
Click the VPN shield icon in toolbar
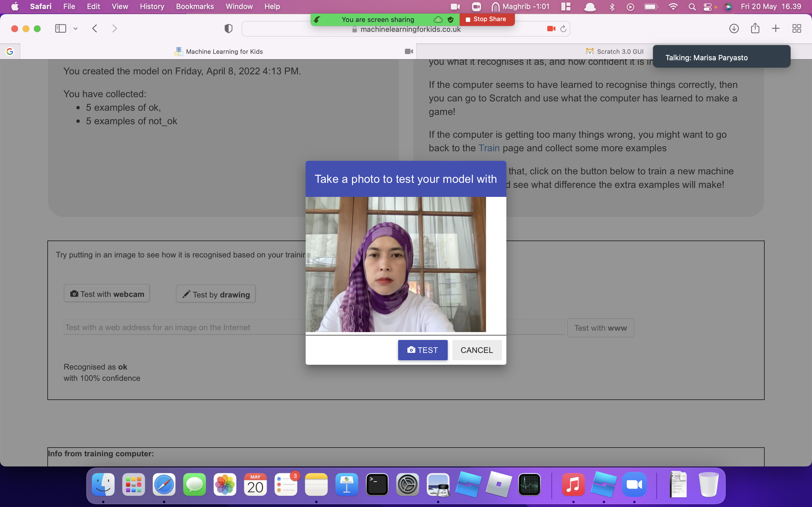coord(228,28)
